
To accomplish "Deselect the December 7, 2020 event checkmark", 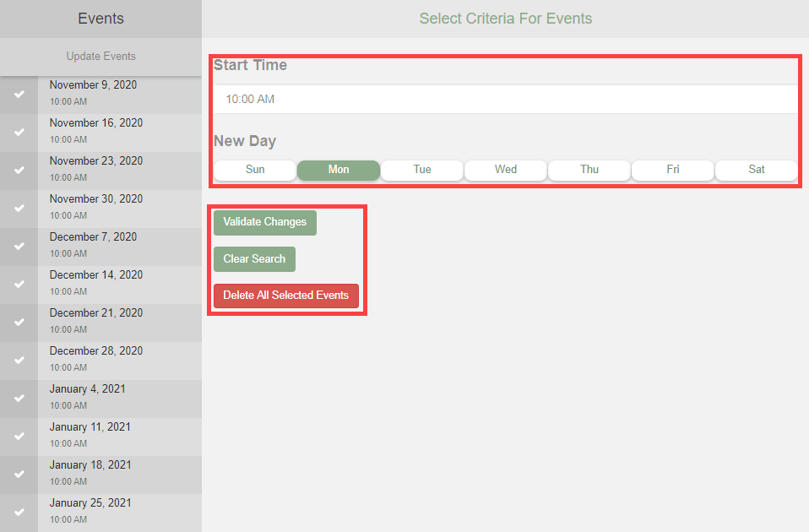I will click(x=19, y=246).
